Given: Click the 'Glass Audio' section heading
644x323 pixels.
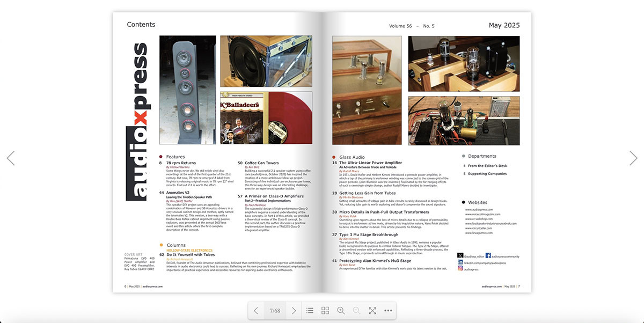Looking at the screenshot, I should (352, 157).
